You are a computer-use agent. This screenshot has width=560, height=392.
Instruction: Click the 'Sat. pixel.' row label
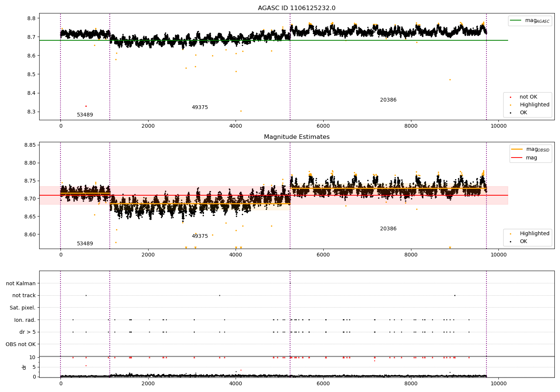(23, 308)
